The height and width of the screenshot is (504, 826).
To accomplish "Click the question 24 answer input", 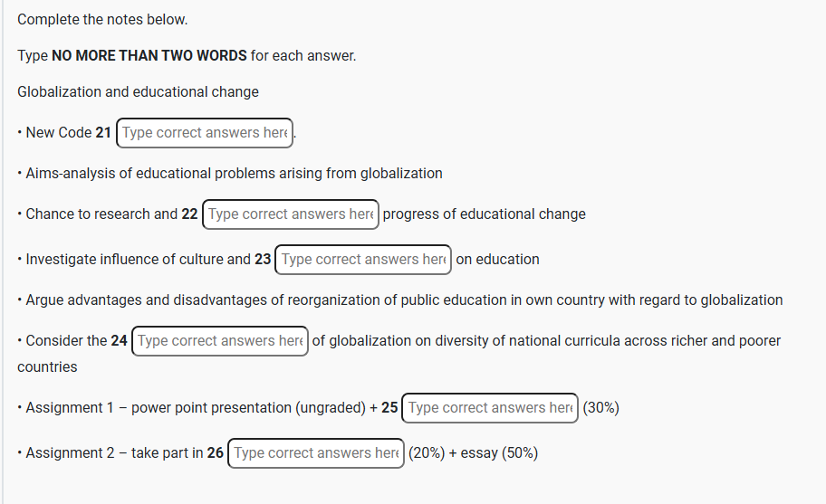I will point(220,341).
